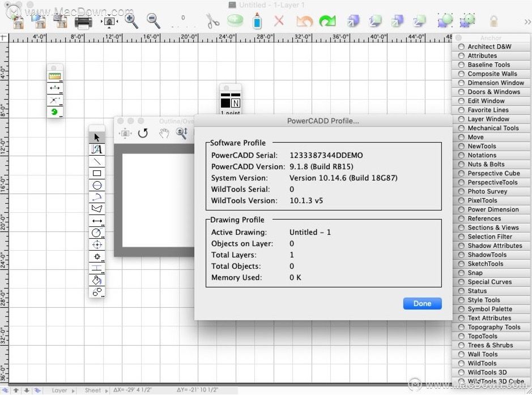Click the down arrow in bottom status bar
The image size is (532, 395).
(x=27, y=390)
